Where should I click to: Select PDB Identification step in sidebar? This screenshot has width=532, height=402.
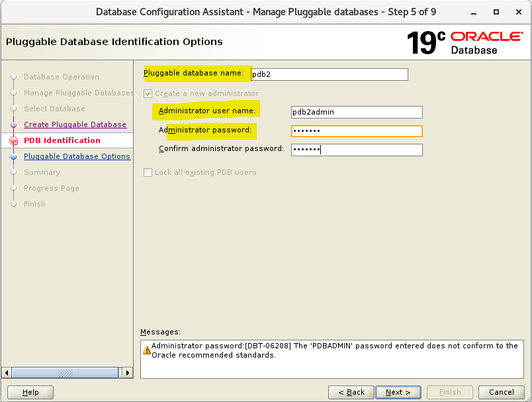[62, 140]
